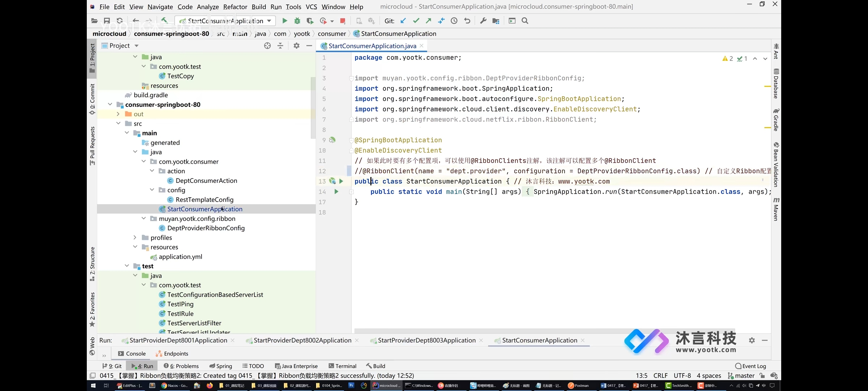Toggle fold at @SpringBootApplication annotation
The width and height of the screenshot is (868, 391).
(x=351, y=140)
